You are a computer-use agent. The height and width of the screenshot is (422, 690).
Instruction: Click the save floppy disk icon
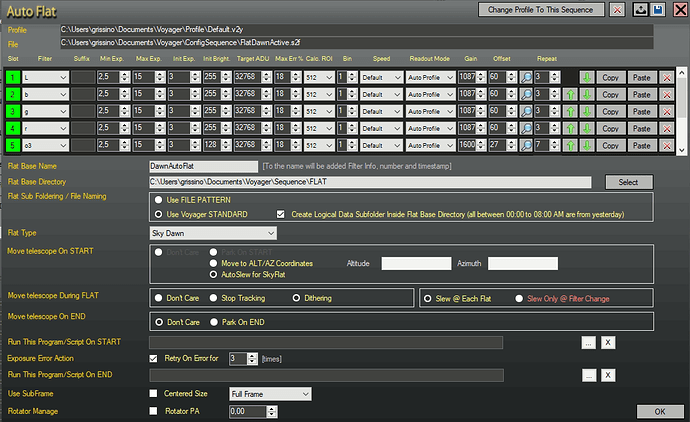pyautogui.click(x=658, y=10)
